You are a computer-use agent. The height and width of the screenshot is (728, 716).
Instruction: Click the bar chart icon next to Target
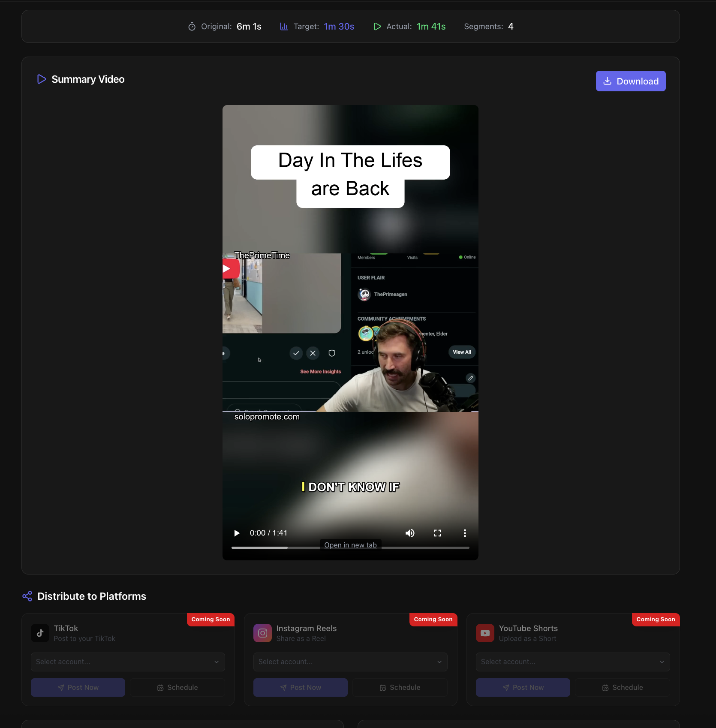click(283, 26)
